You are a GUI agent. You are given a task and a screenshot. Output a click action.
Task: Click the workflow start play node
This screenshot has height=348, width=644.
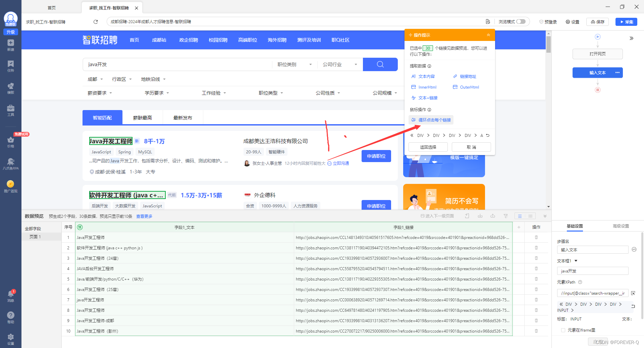597,37
